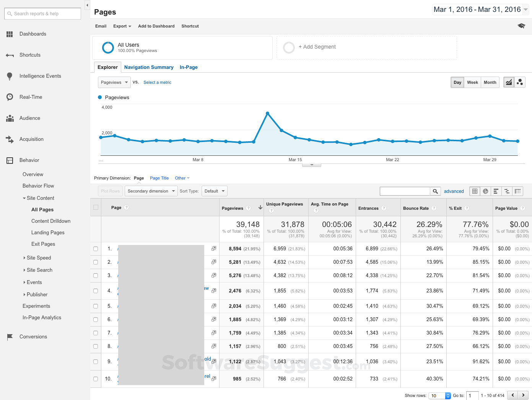Open the comparison visualization view
The height and width of the screenshot is (400, 532).
coord(507,191)
